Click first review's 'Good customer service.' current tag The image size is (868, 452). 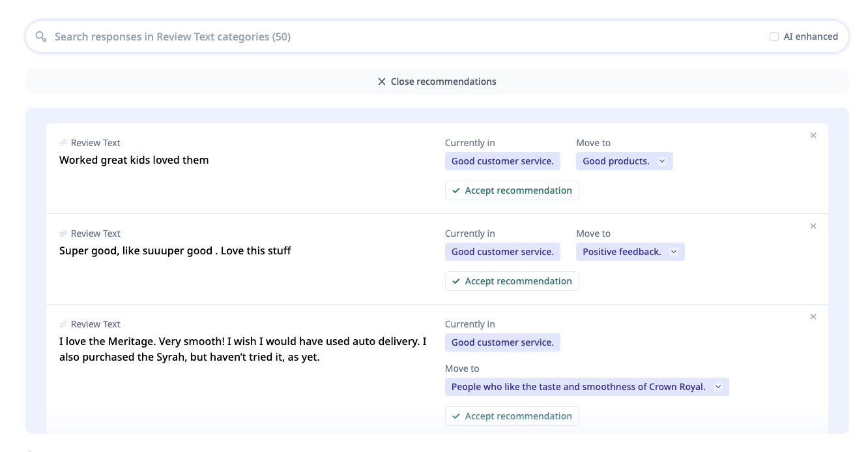click(502, 161)
